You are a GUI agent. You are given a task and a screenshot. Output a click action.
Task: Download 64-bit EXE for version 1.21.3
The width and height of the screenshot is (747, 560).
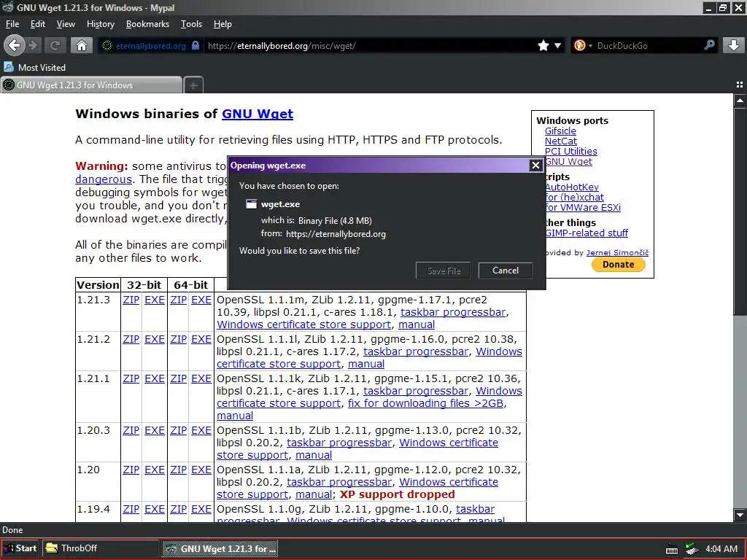tap(201, 300)
